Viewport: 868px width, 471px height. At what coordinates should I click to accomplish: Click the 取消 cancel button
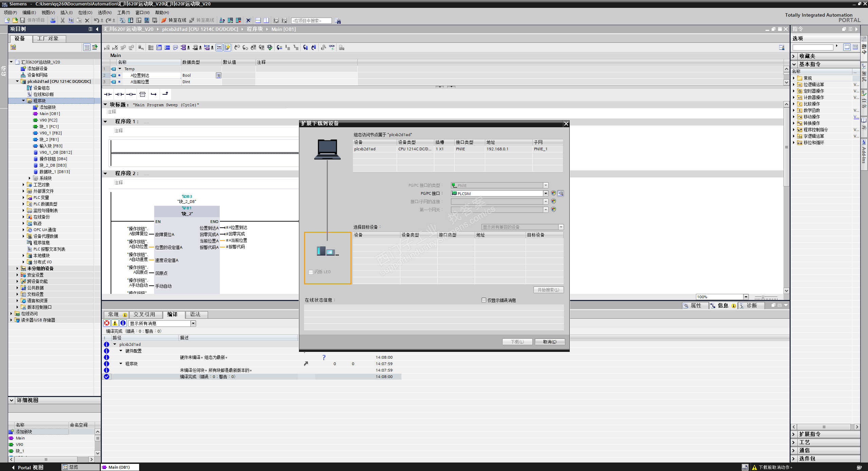click(550, 342)
